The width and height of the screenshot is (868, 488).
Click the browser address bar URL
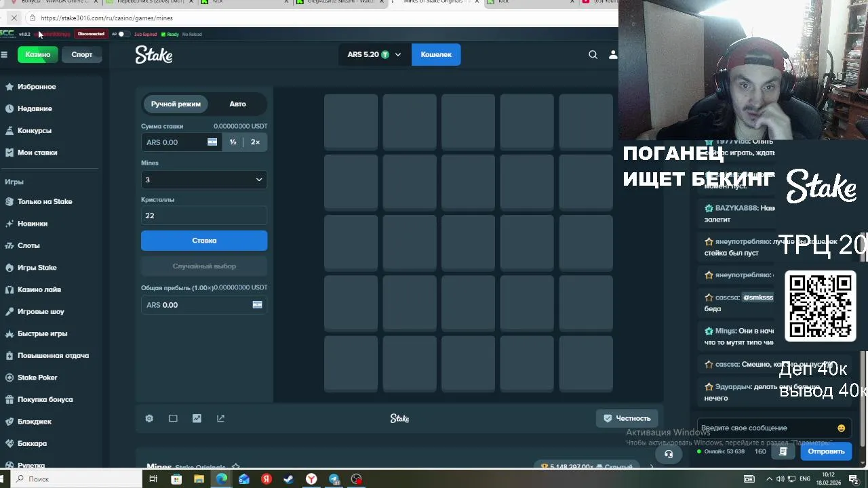106,18
